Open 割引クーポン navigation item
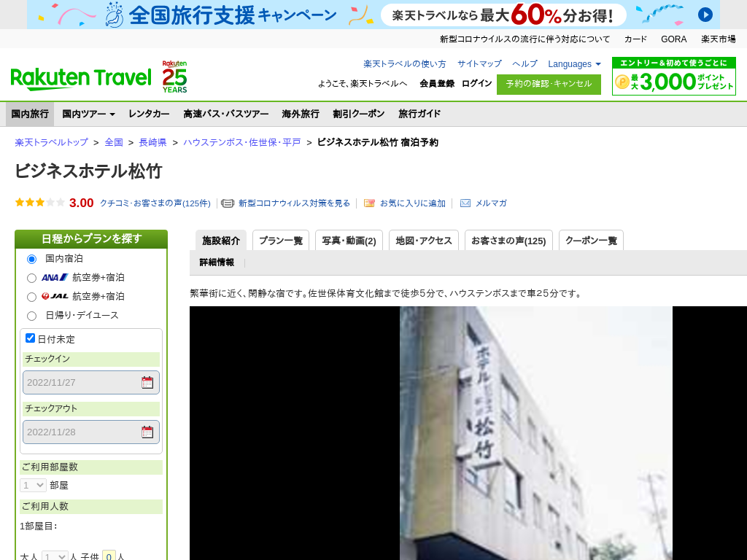The width and height of the screenshot is (747, 560). (359, 114)
